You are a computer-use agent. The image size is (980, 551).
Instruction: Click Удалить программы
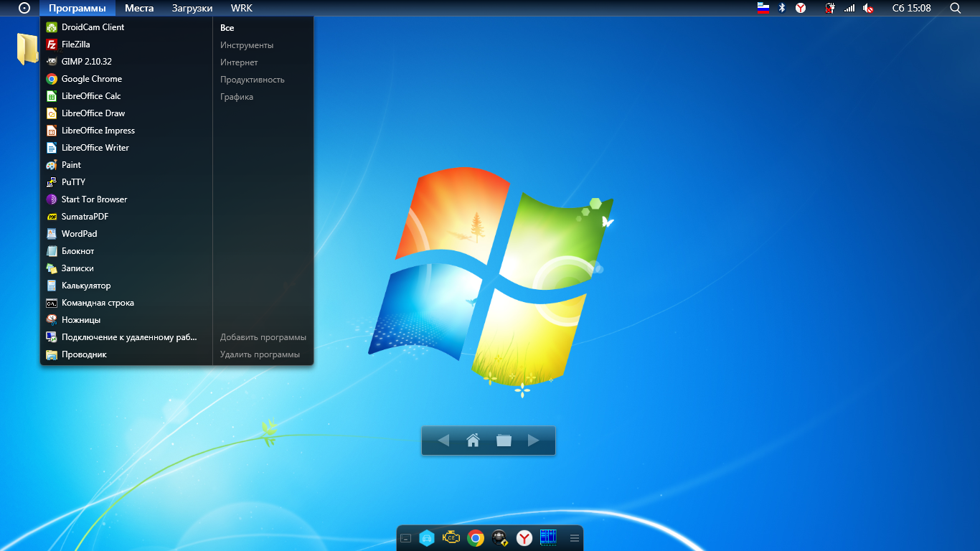(x=260, y=354)
